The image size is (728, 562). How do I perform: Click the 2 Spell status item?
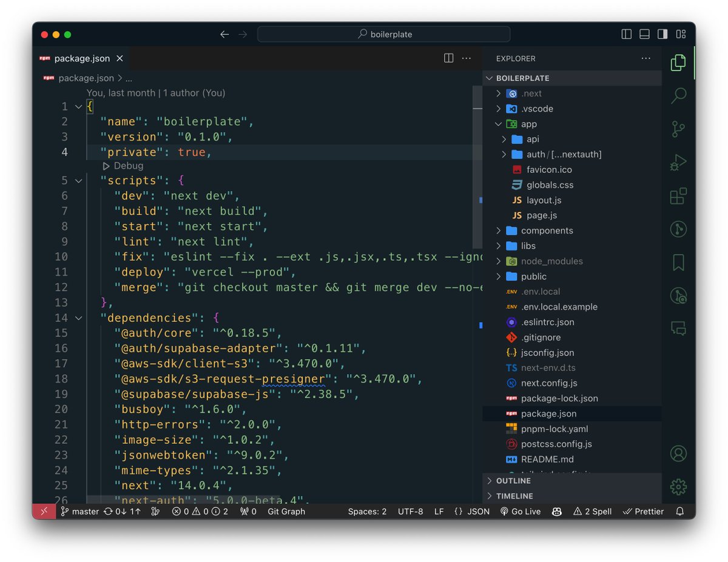pyautogui.click(x=592, y=511)
